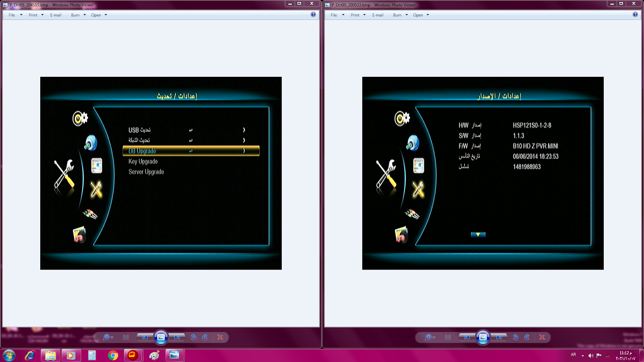644x362 pixels.
Task: Open the red TV app in taskbar
Action: point(133,355)
